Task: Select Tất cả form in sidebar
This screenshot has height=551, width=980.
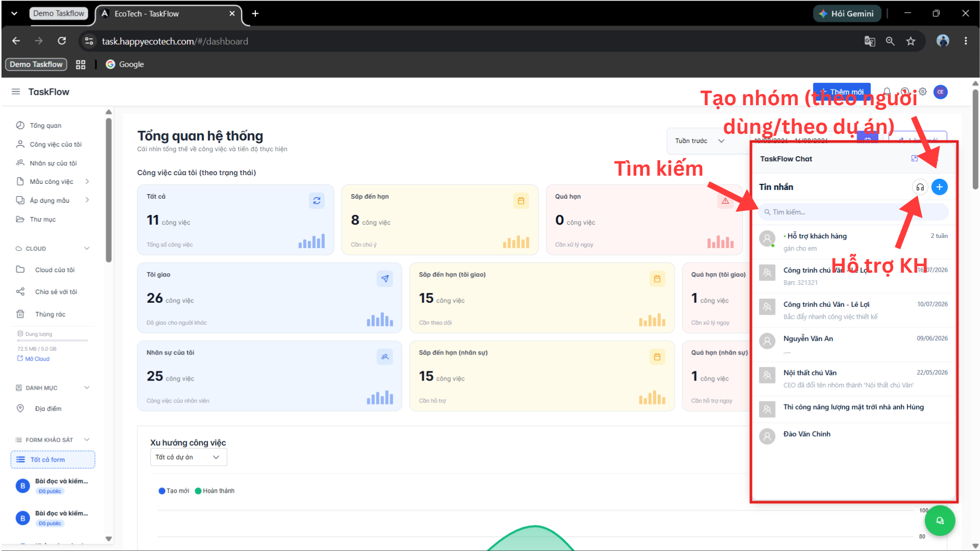Action: click(53, 460)
